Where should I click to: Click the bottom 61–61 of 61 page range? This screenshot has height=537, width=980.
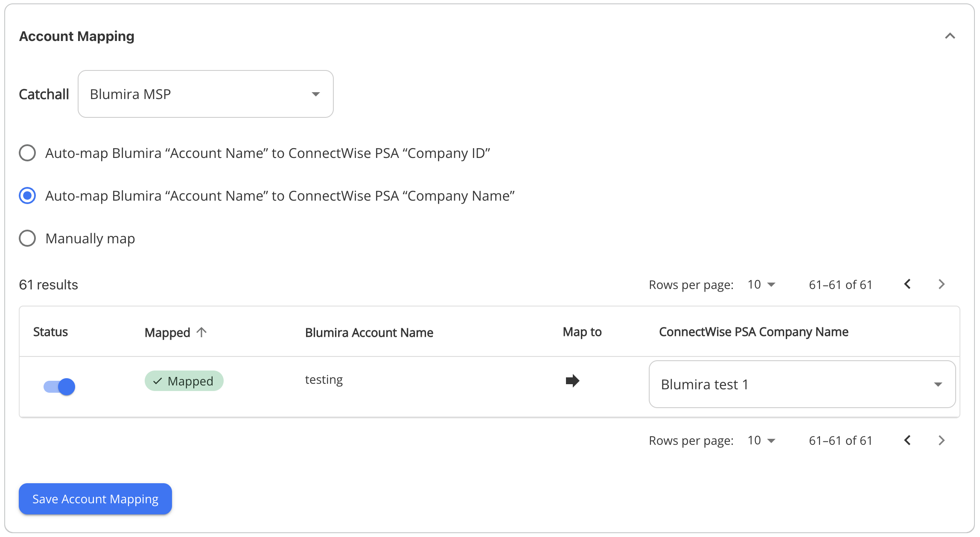tap(840, 441)
